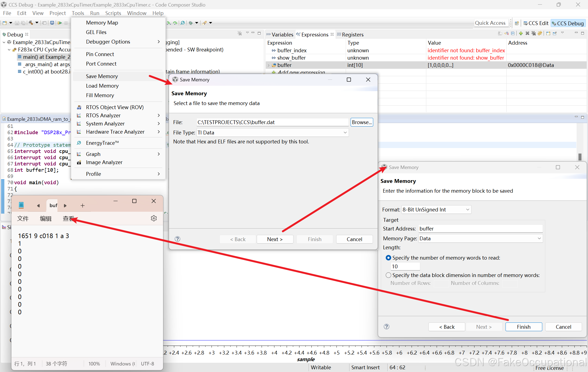This screenshot has height=372, width=588.
Task: Click the Browse... button
Action: (x=362, y=122)
